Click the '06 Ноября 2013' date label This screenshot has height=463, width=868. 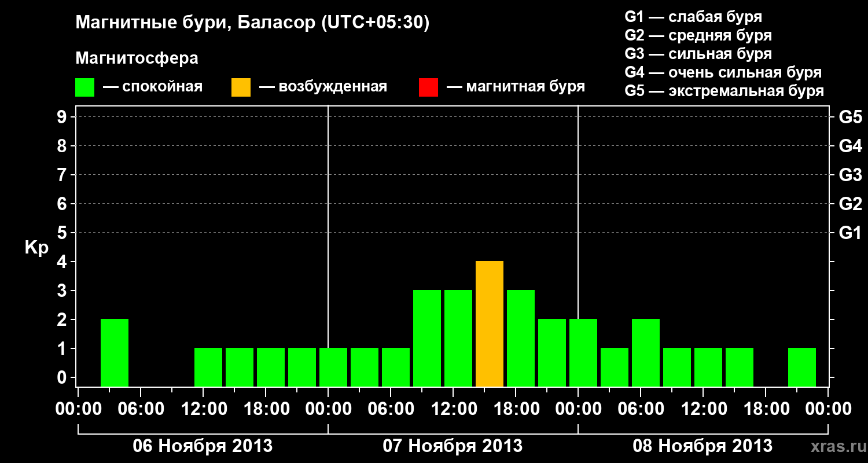pyautogui.click(x=203, y=446)
